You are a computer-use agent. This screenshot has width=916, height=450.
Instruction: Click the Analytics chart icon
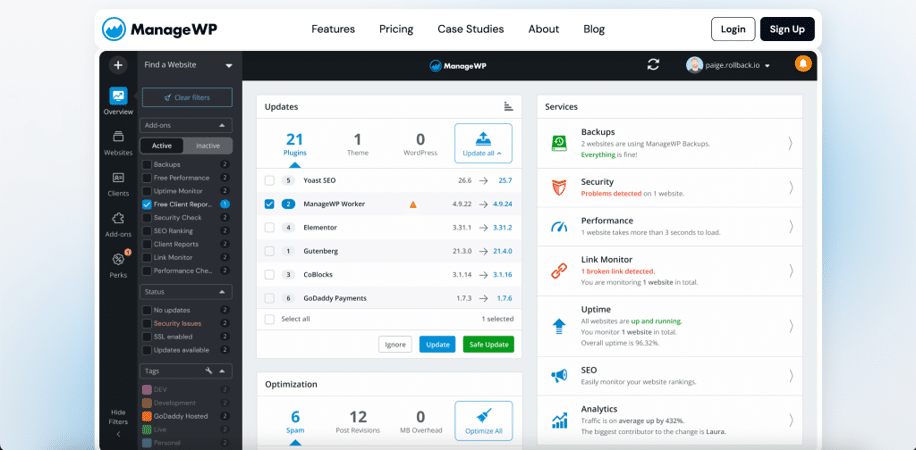[559, 420]
